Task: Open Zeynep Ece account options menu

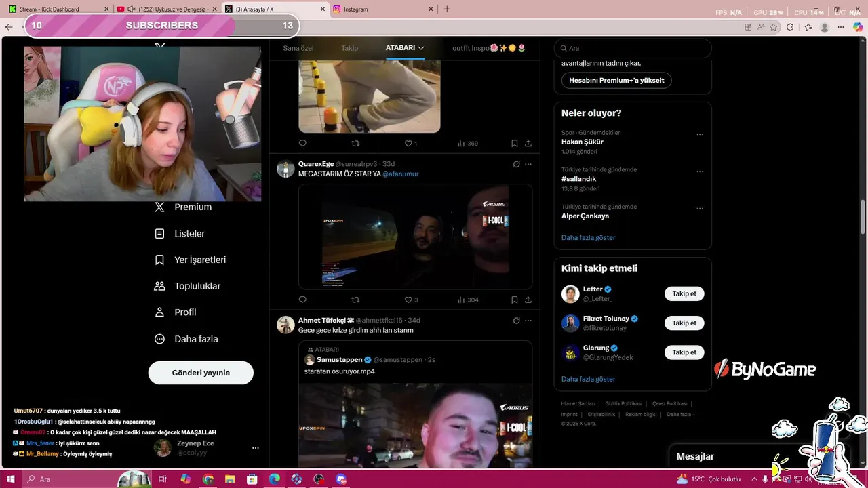Action: [x=256, y=448]
